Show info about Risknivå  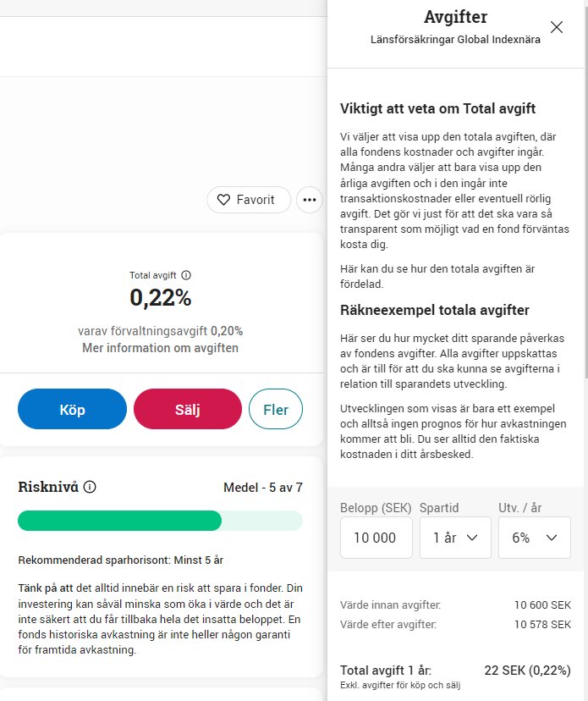90,487
